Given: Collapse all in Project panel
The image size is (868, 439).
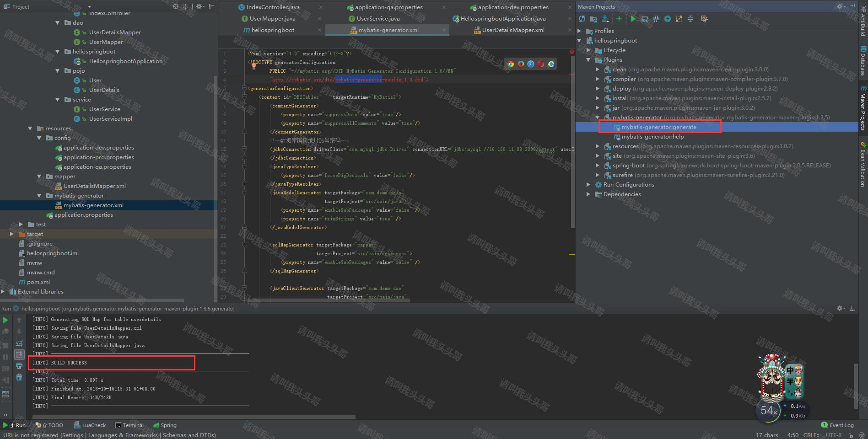Looking at the screenshot, I should click(x=186, y=6).
